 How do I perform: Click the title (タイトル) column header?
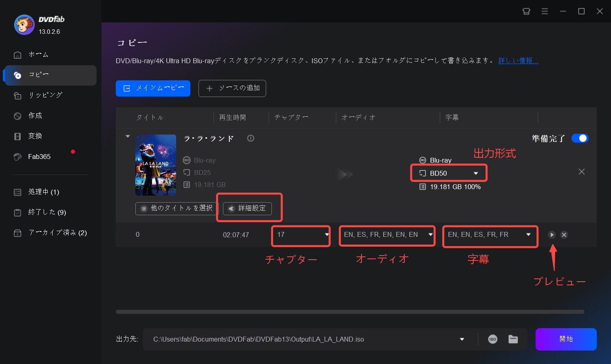(150, 117)
